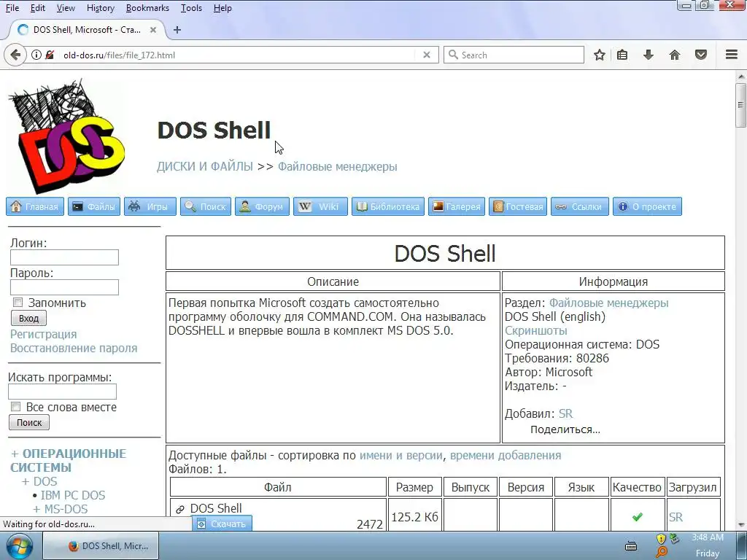The image size is (747, 560).
Task: Open Библиотека library navigation button
Action: point(388,206)
